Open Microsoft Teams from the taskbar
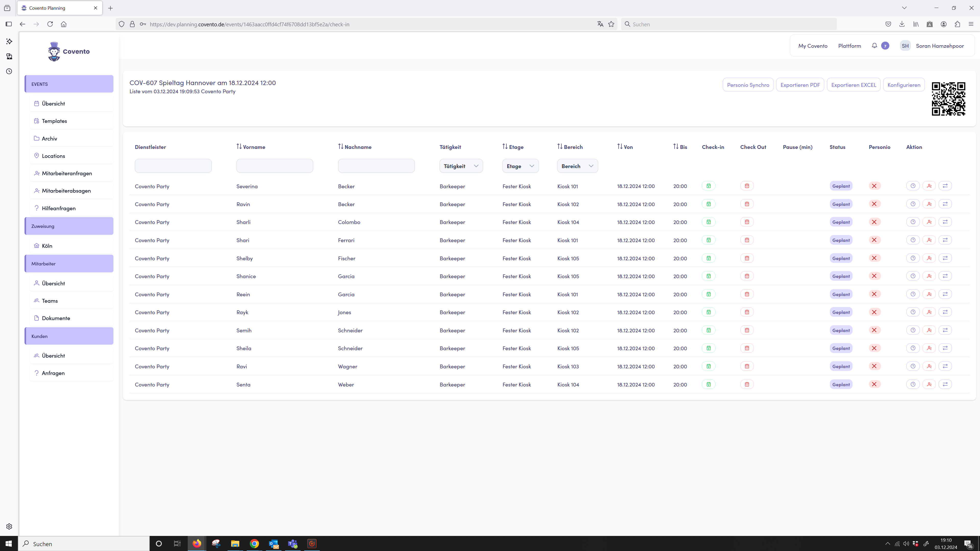The height and width of the screenshot is (551, 980). coord(292,543)
